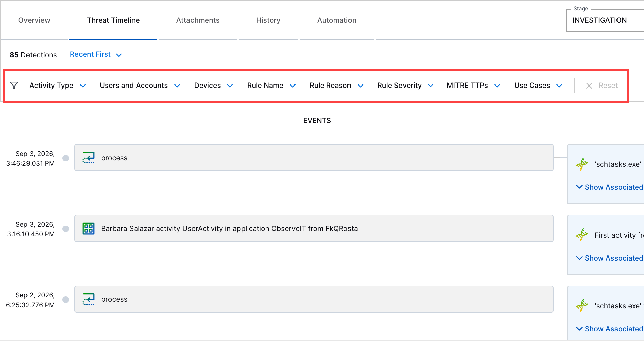This screenshot has height=341, width=644.
Task: Switch to the Overview tab
Action: 34,20
